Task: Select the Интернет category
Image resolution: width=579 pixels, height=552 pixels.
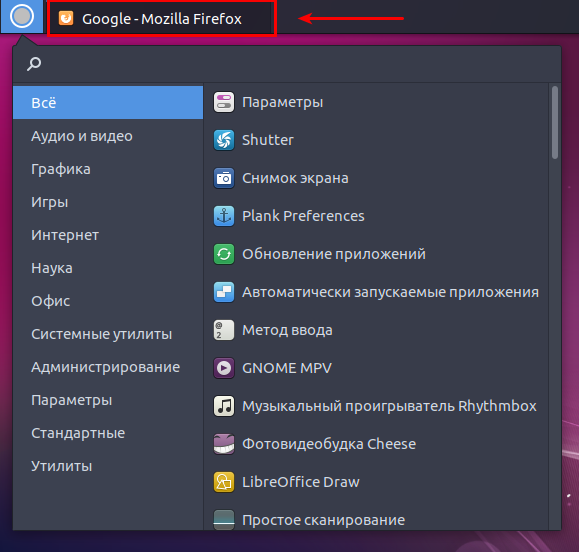Action: pyautogui.click(x=108, y=235)
